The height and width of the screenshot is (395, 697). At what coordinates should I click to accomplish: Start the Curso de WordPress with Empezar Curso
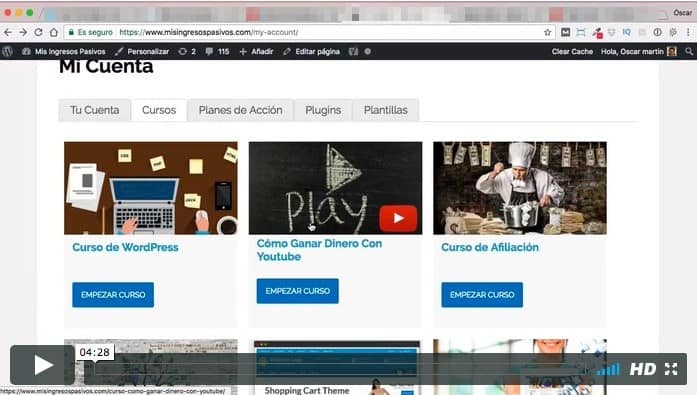113,295
